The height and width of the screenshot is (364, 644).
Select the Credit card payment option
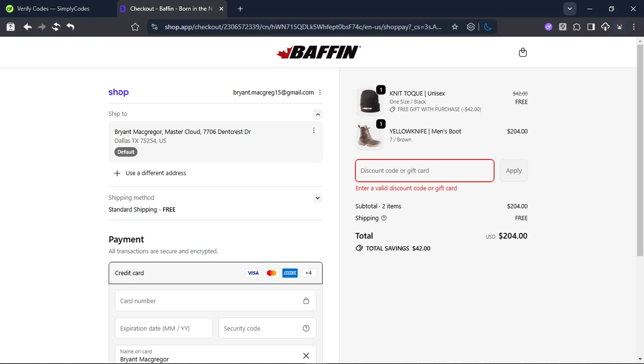[216, 273]
